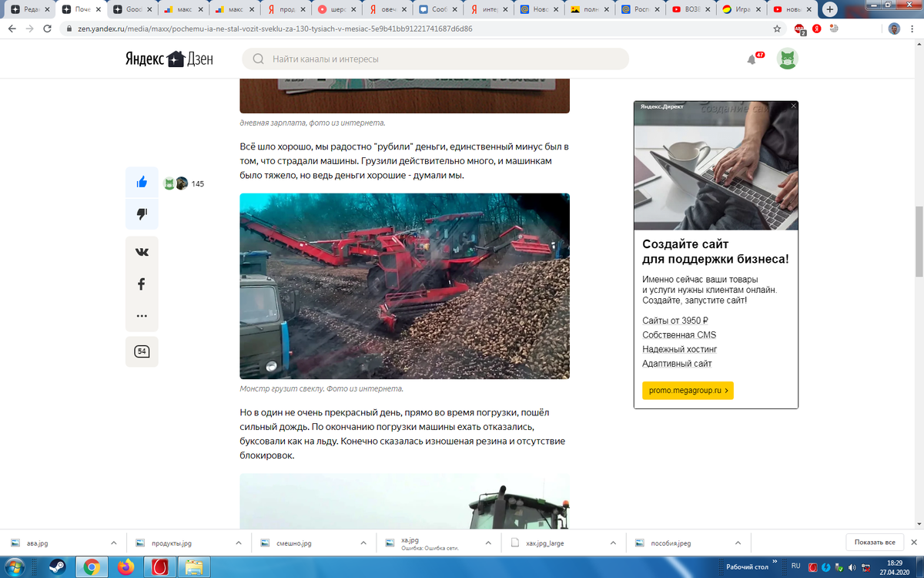Click the 'Показать все' downloads button
Image resolution: width=924 pixels, height=578 pixels.
pyautogui.click(x=874, y=543)
